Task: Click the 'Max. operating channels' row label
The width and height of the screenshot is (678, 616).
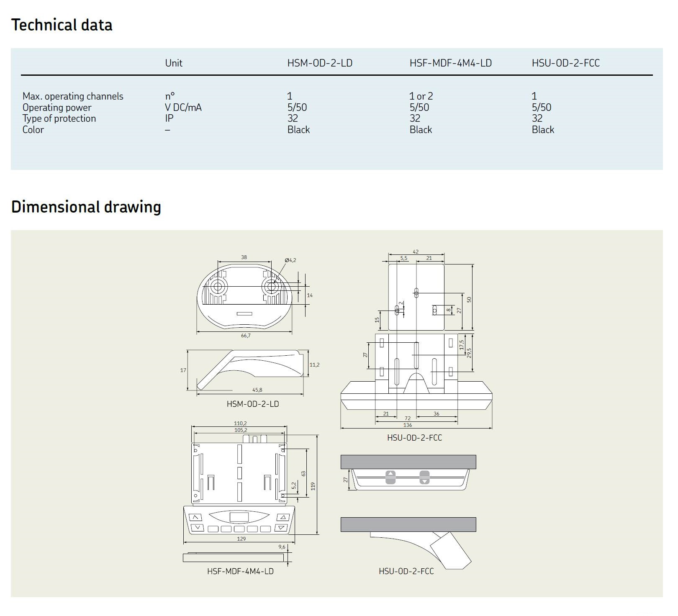Action: point(73,96)
